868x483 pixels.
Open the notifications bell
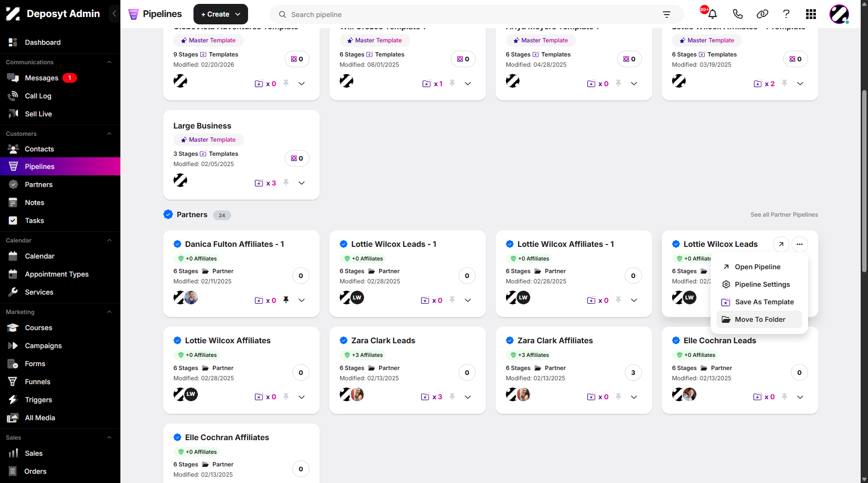click(712, 14)
